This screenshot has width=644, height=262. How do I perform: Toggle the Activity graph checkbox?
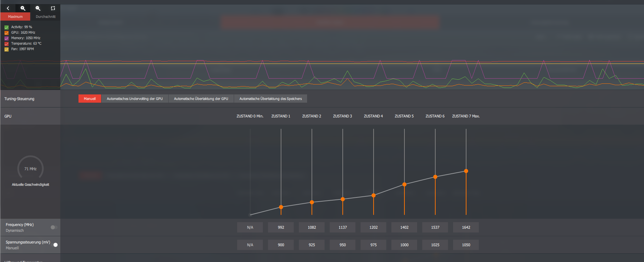pos(7,27)
